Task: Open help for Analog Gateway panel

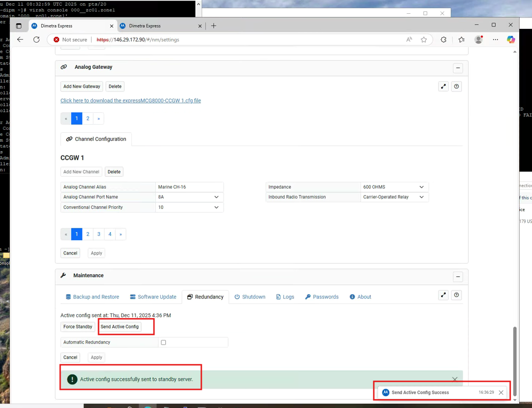Action: [456, 87]
